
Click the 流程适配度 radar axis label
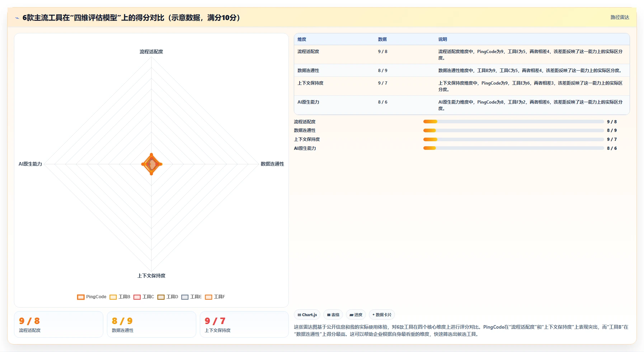coord(151,52)
